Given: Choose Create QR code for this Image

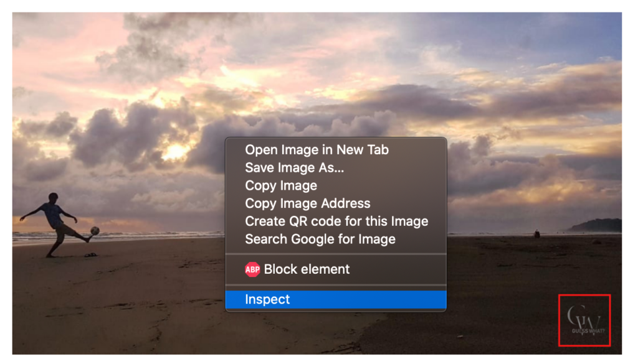Looking at the screenshot, I should pos(336,222).
